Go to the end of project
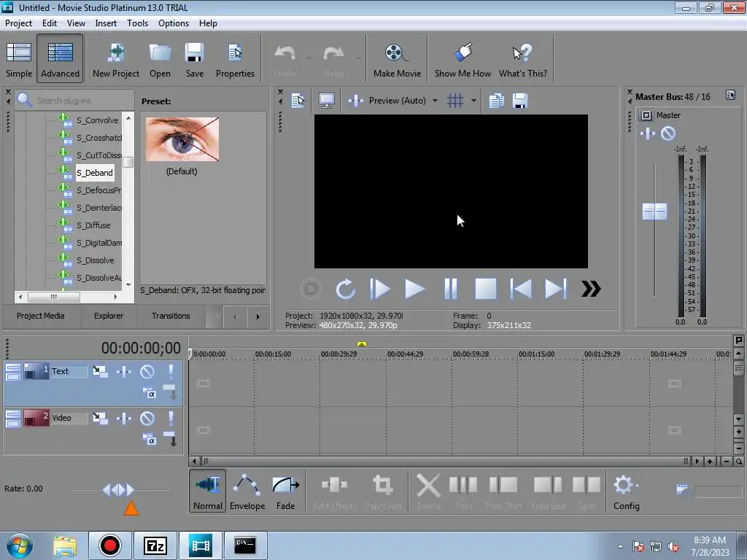Image resolution: width=747 pixels, height=560 pixels. click(555, 289)
